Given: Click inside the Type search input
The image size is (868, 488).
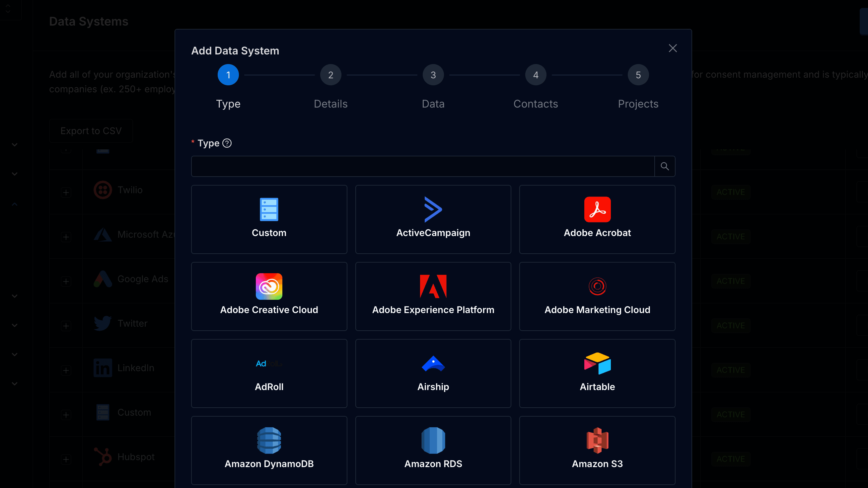Looking at the screenshot, I should pyautogui.click(x=421, y=166).
